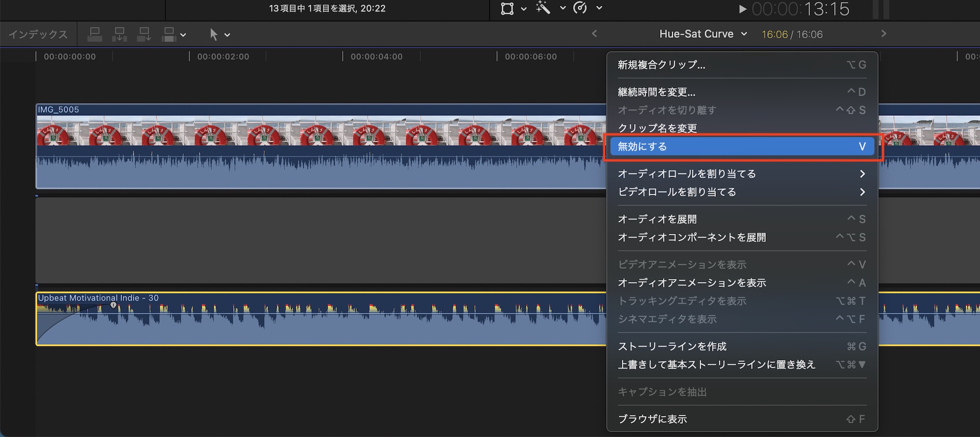Click the 00:00:04:00 mark on the ruler

click(x=376, y=56)
